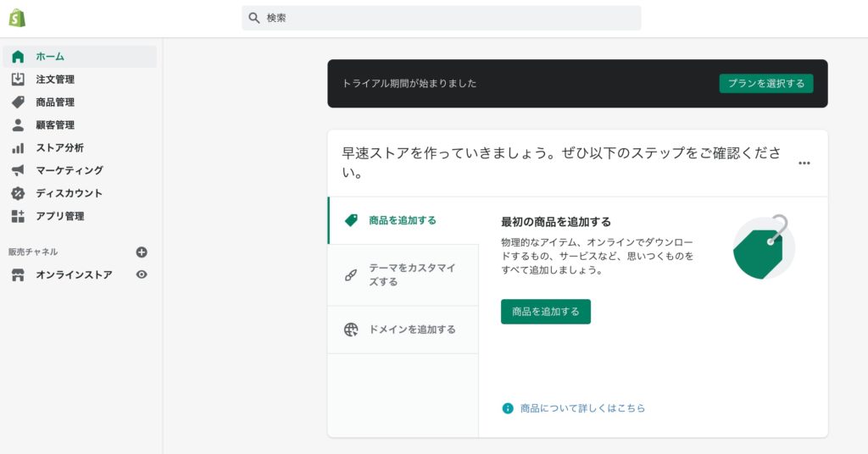This screenshot has height=454, width=868.
Task: Click the Shopify logo icon
Action: point(17,18)
